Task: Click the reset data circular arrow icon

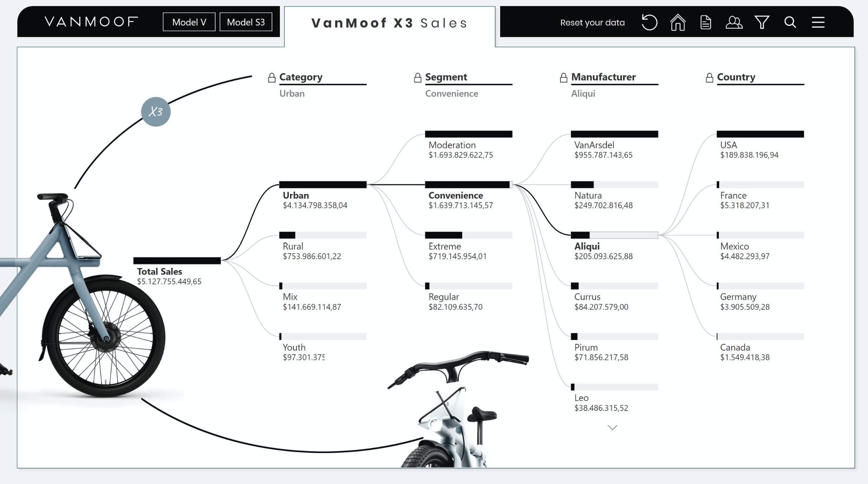Action: pos(649,22)
